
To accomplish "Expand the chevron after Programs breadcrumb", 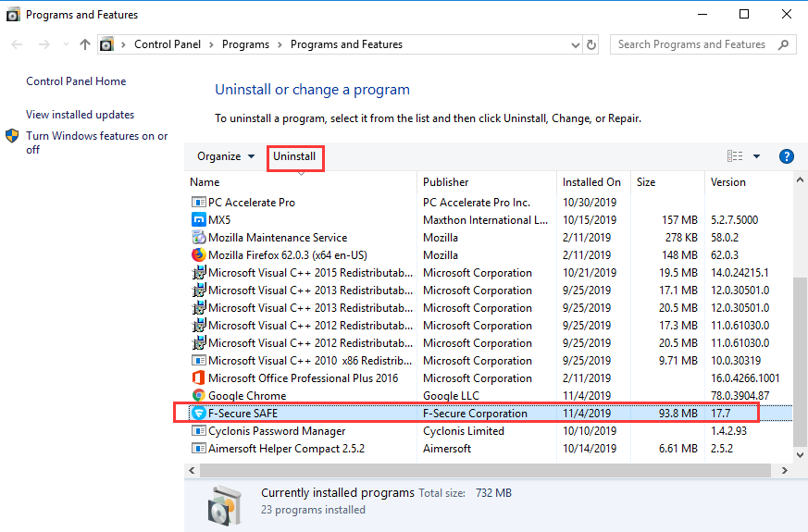I will coord(280,44).
